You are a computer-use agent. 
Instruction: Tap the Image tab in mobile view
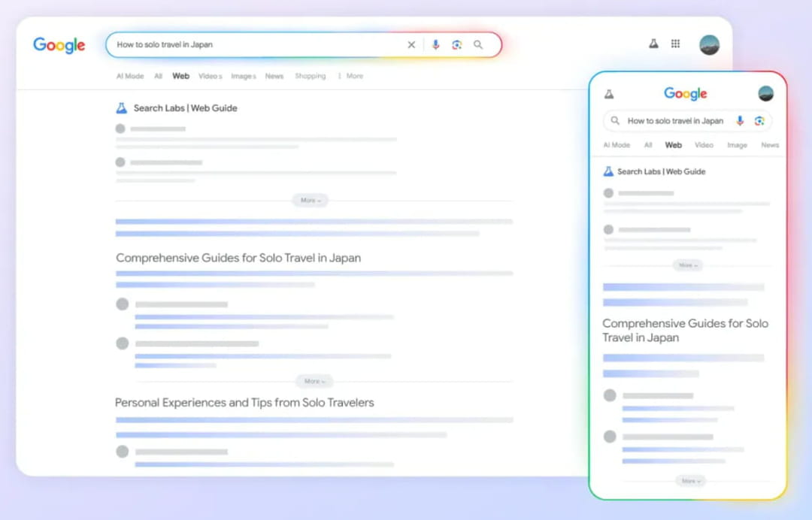[737, 145]
